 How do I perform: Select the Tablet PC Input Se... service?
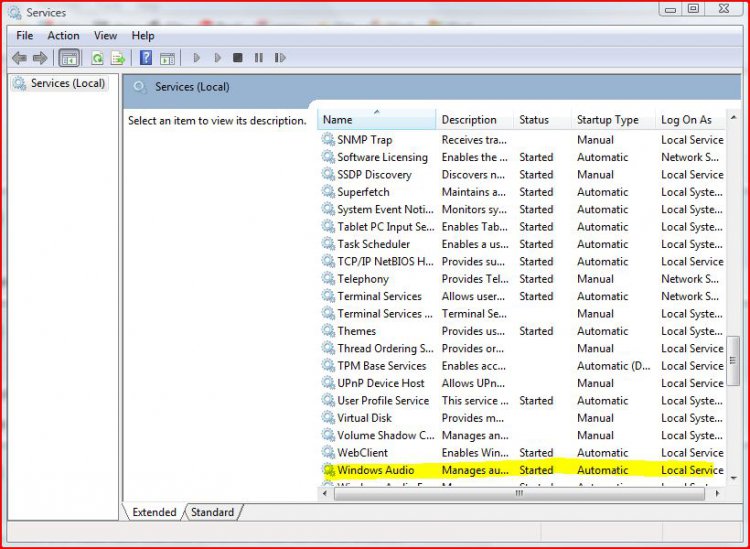click(386, 227)
